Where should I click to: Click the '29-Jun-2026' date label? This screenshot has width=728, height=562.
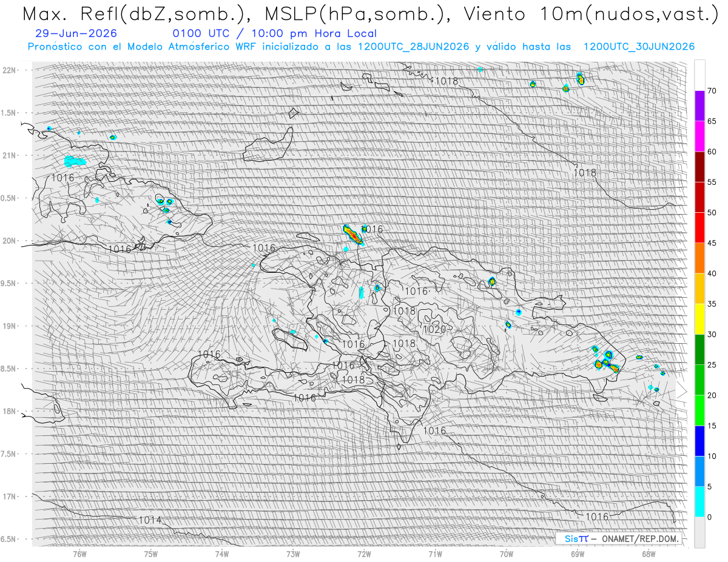click(76, 33)
